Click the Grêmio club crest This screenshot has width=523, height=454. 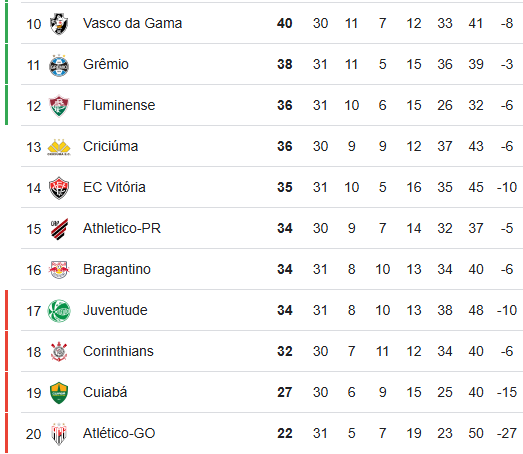[x=59, y=65]
